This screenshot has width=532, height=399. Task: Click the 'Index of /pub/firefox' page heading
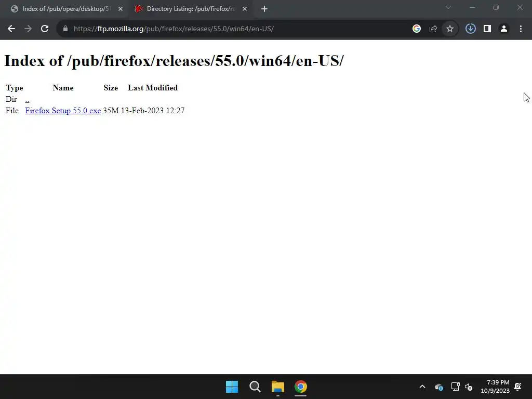[x=174, y=61]
